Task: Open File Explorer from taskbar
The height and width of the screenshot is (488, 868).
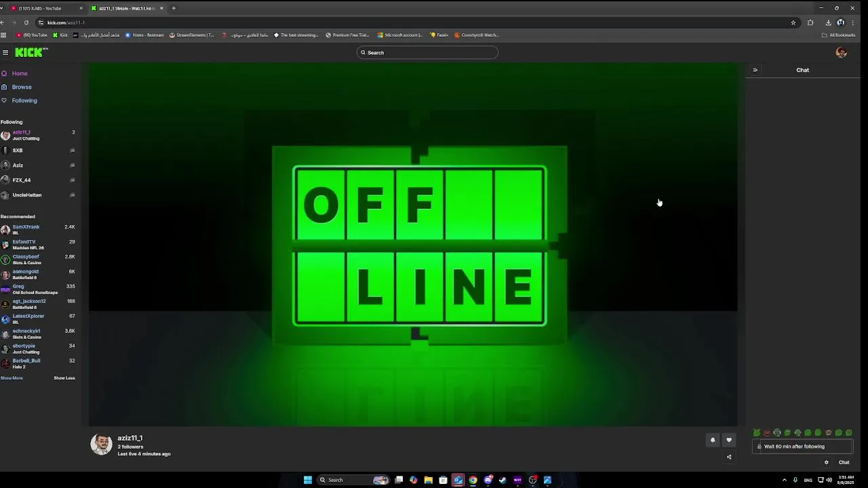Action: point(429,480)
